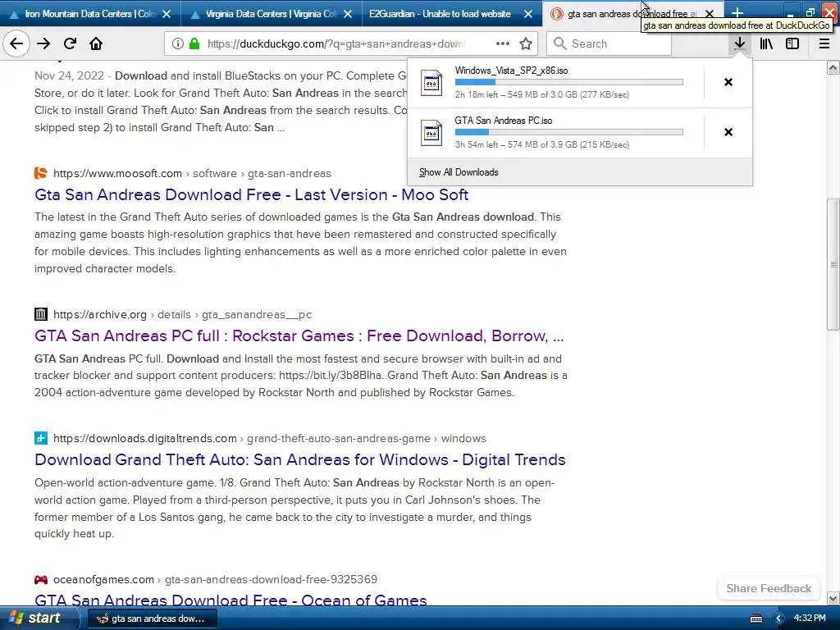Click the oceanofgames.com result URL
The height and width of the screenshot is (630, 840).
pyautogui.click(x=215, y=579)
